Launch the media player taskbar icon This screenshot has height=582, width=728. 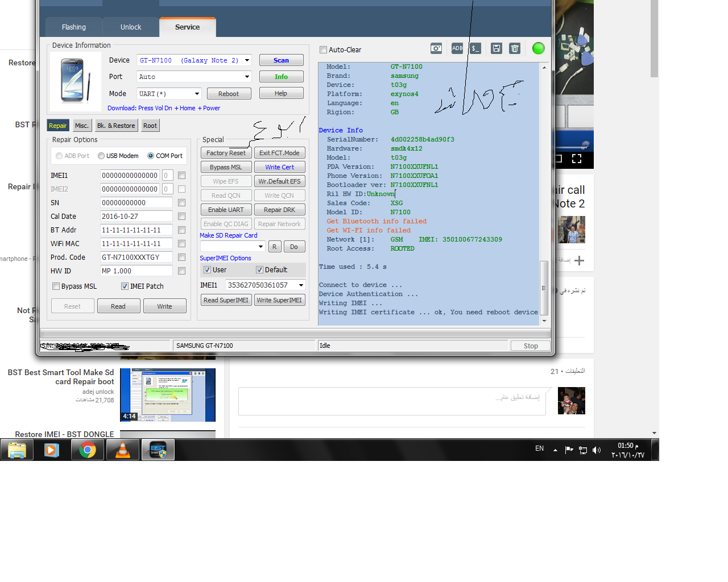point(52,450)
